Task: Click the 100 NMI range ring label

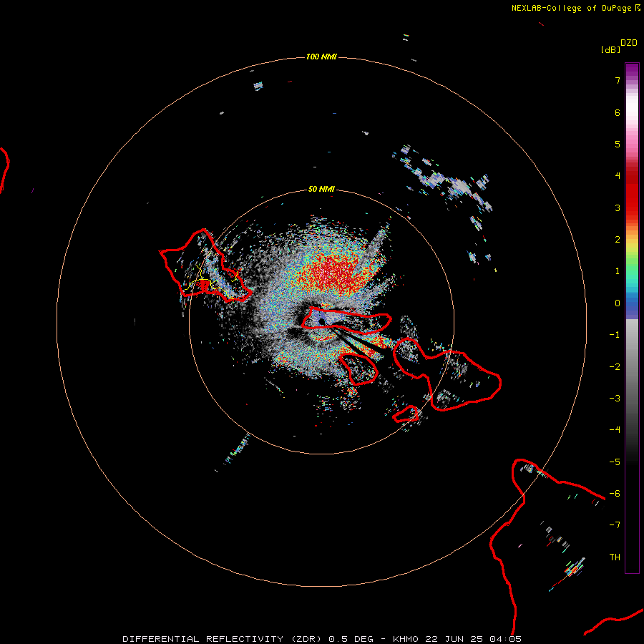Action: tap(321, 57)
